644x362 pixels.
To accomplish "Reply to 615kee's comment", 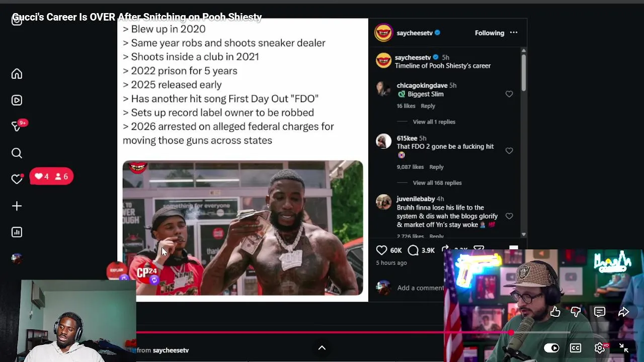I will coord(436,167).
